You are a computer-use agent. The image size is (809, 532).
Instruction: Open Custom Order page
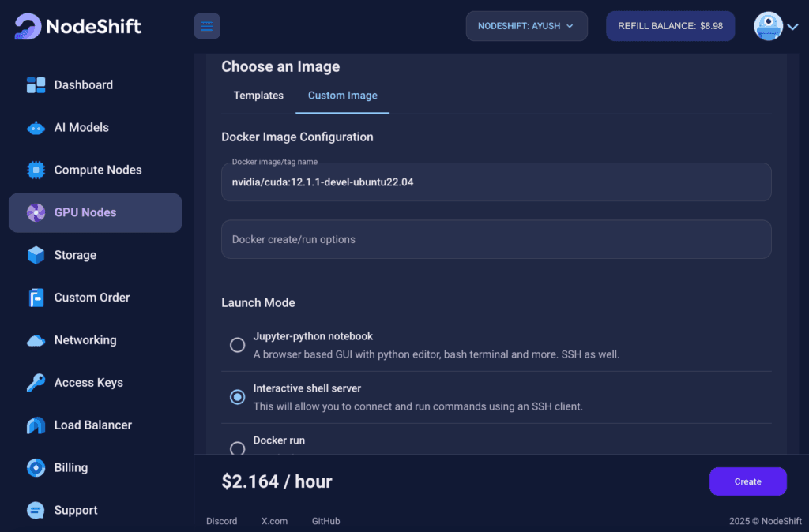(95, 298)
